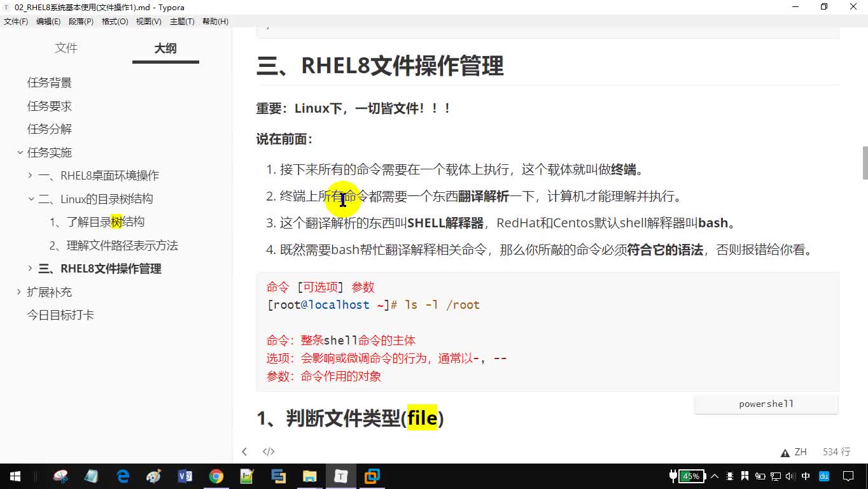Select outline item 2、理解文件路径表示方法

point(114,246)
